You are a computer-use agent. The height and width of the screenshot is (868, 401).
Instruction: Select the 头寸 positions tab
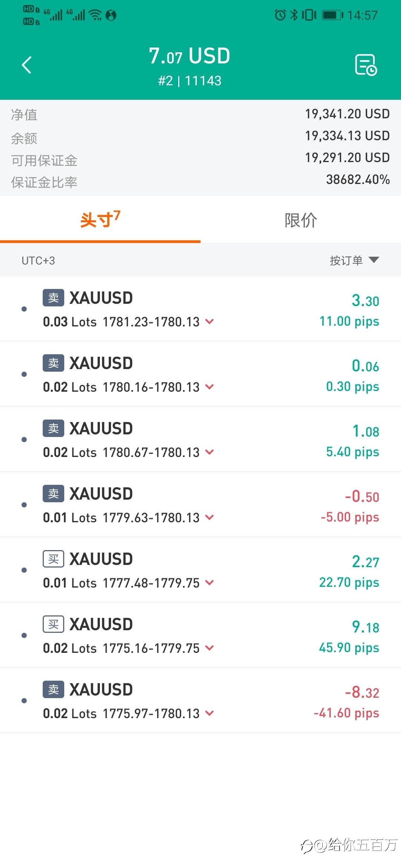[100, 220]
